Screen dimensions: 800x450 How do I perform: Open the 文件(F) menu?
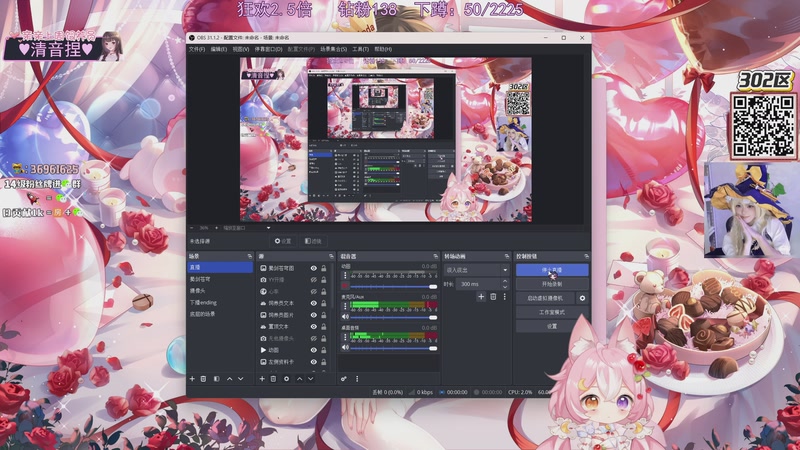point(197,49)
